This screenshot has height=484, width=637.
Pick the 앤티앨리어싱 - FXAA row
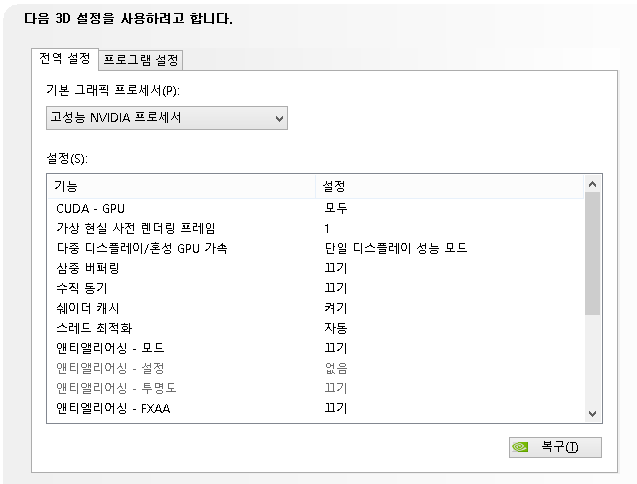tap(113, 408)
